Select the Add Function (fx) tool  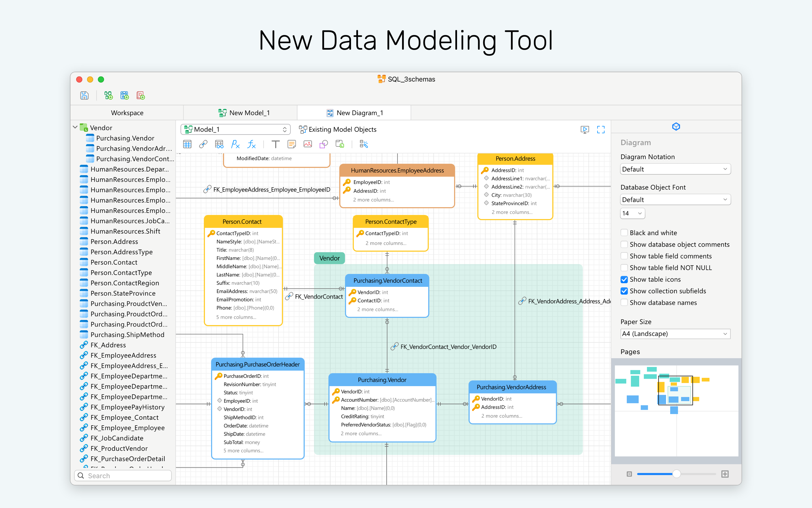(x=251, y=144)
